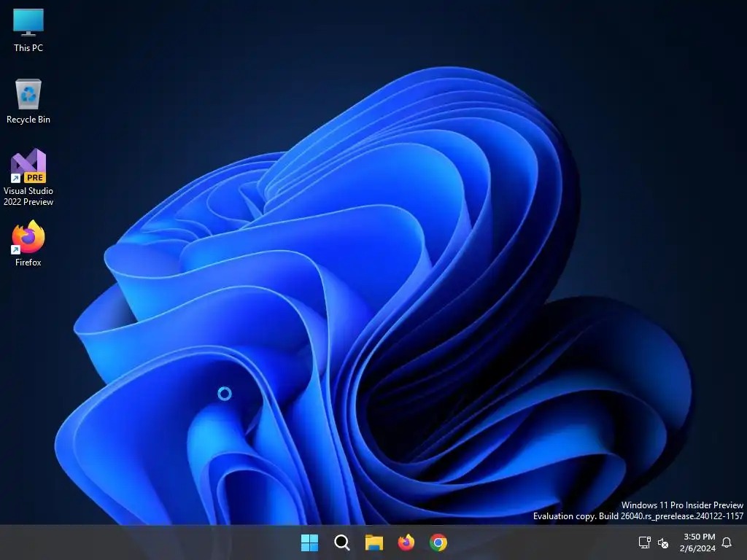
Task: Launch Google Chrome from the taskbar
Action: pos(438,542)
